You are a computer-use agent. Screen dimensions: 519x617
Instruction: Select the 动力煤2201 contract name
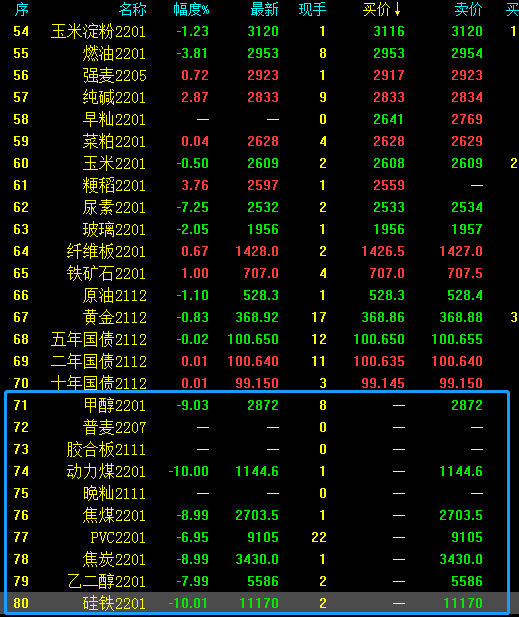coord(106,471)
